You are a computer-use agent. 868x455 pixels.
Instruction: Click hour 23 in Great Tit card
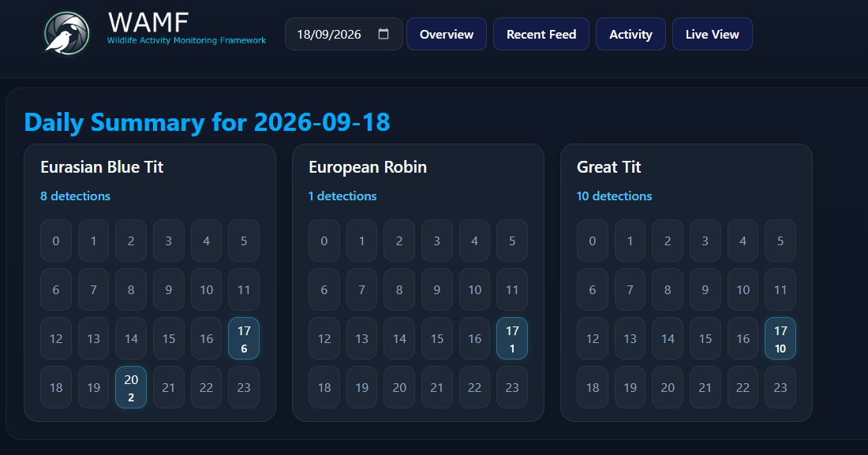click(x=780, y=387)
